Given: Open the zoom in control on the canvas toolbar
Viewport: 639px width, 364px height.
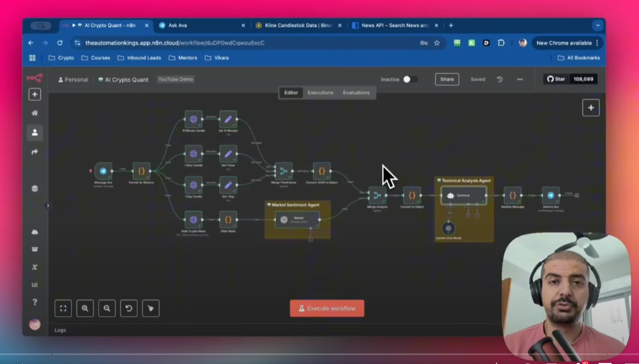Looking at the screenshot, I should [85, 308].
